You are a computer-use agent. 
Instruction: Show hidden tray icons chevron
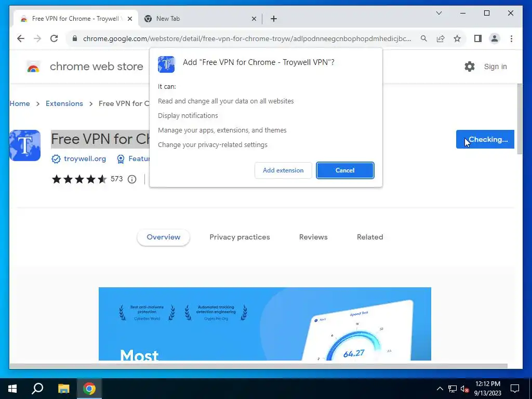pos(440,389)
